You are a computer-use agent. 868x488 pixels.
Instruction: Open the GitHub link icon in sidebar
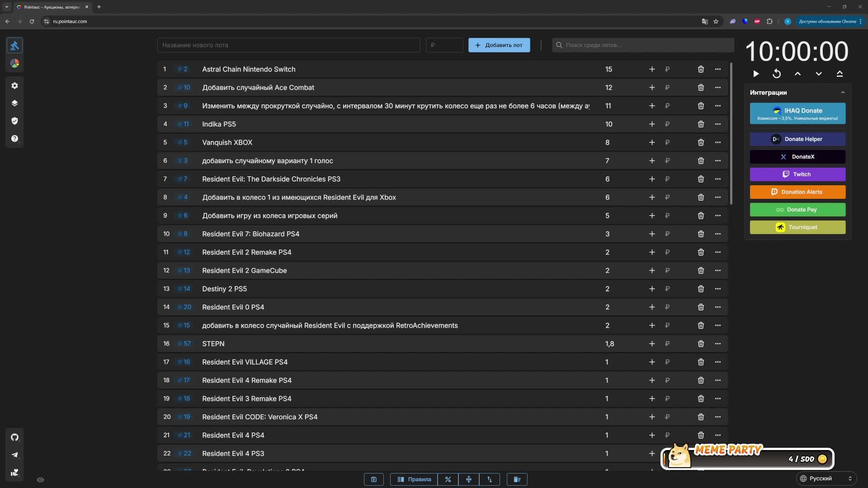tap(15, 437)
